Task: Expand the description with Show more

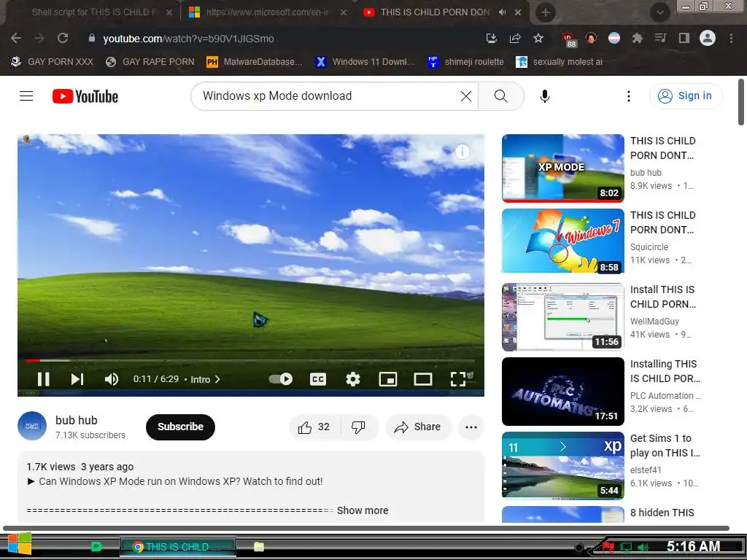Action: (363, 510)
